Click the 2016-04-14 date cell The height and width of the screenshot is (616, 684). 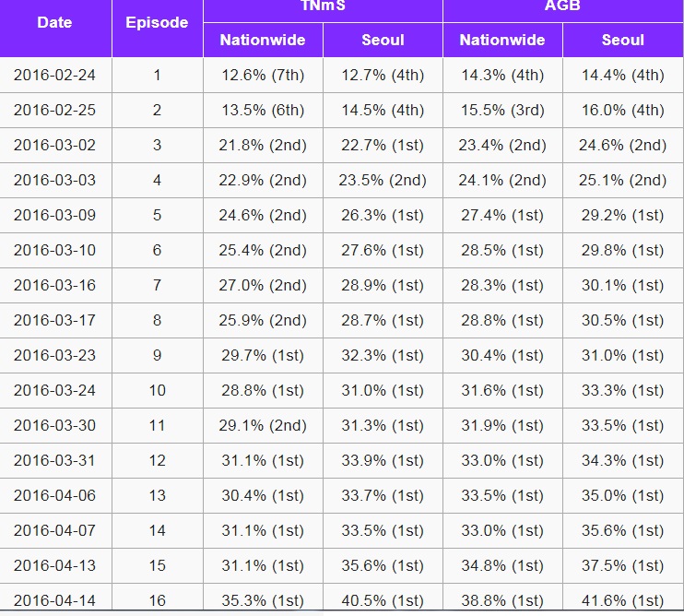click(54, 599)
